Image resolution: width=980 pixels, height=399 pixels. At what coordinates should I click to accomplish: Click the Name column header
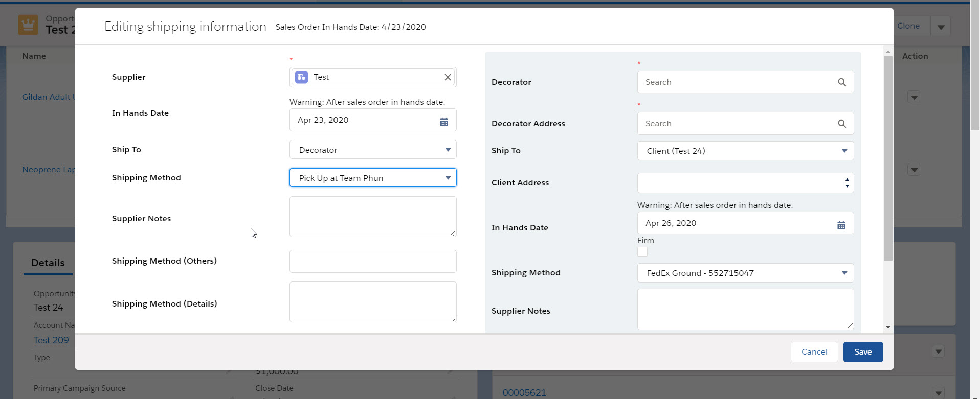coord(34,56)
